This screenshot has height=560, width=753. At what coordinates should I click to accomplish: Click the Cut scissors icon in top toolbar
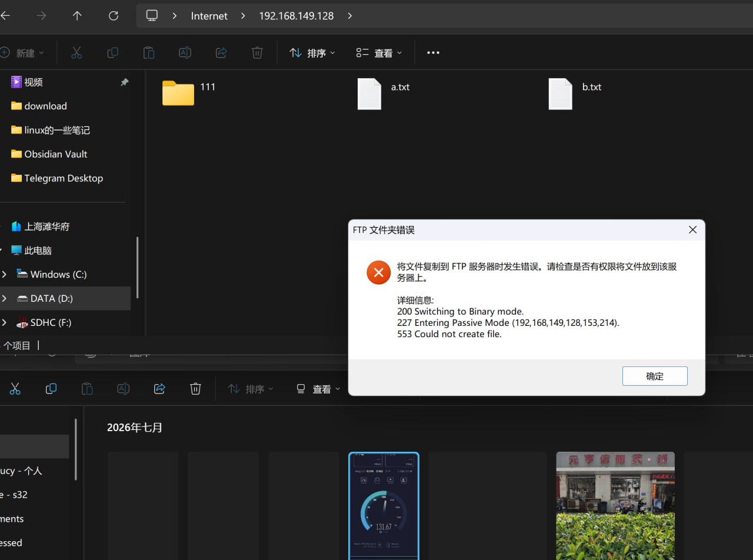pos(76,52)
